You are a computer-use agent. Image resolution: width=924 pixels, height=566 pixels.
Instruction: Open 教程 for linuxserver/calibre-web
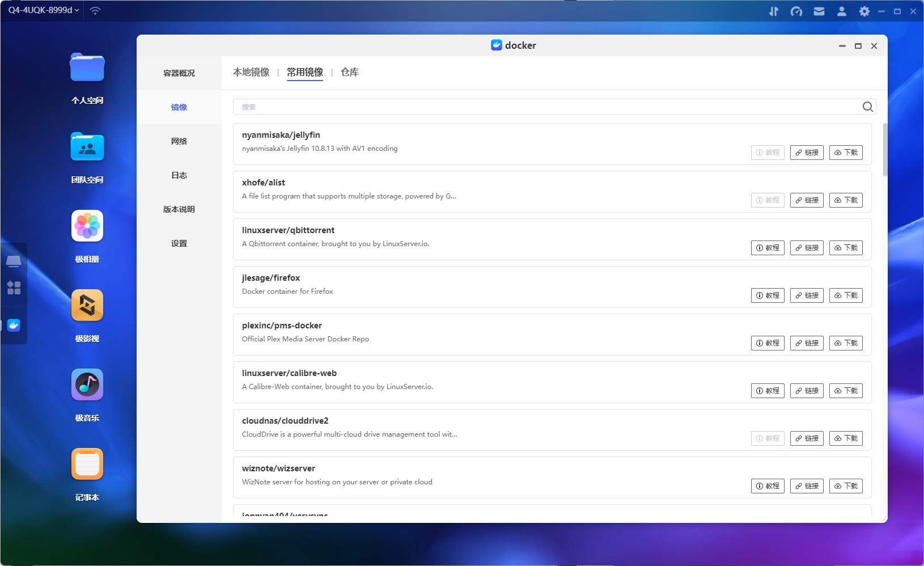click(x=768, y=391)
